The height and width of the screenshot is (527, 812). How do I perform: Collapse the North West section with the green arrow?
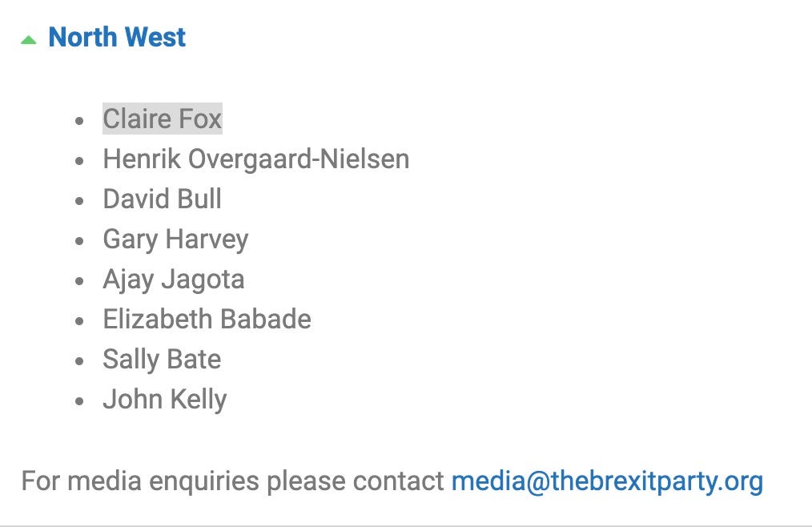tap(29, 40)
